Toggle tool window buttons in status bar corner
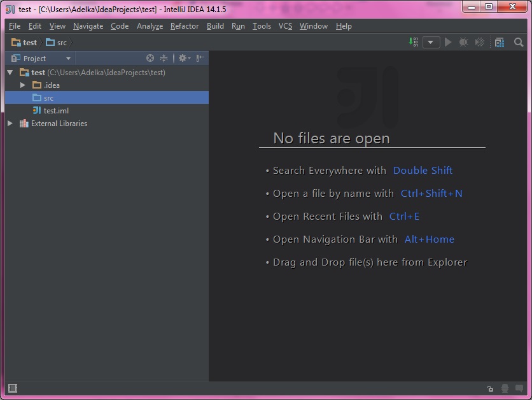 (13, 388)
